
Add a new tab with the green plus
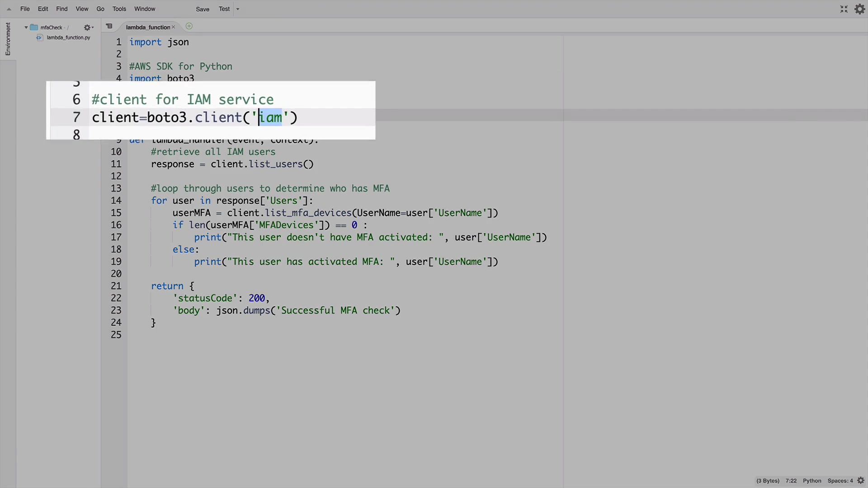click(x=189, y=26)
